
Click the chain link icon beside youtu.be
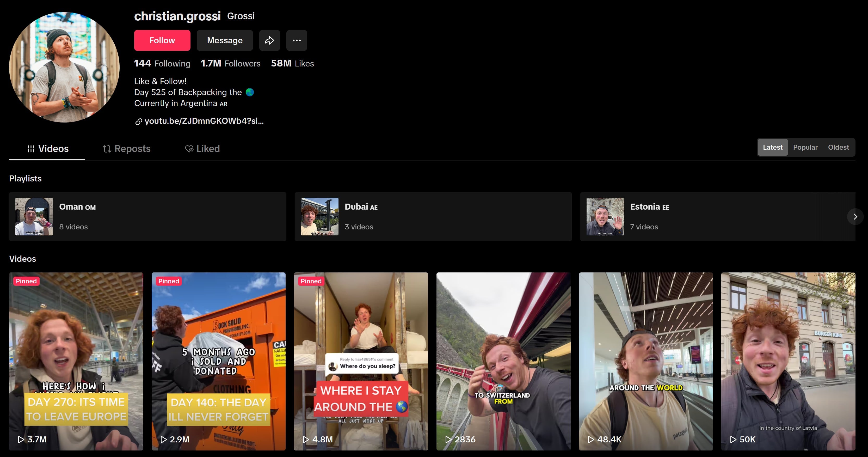[138, 122]
